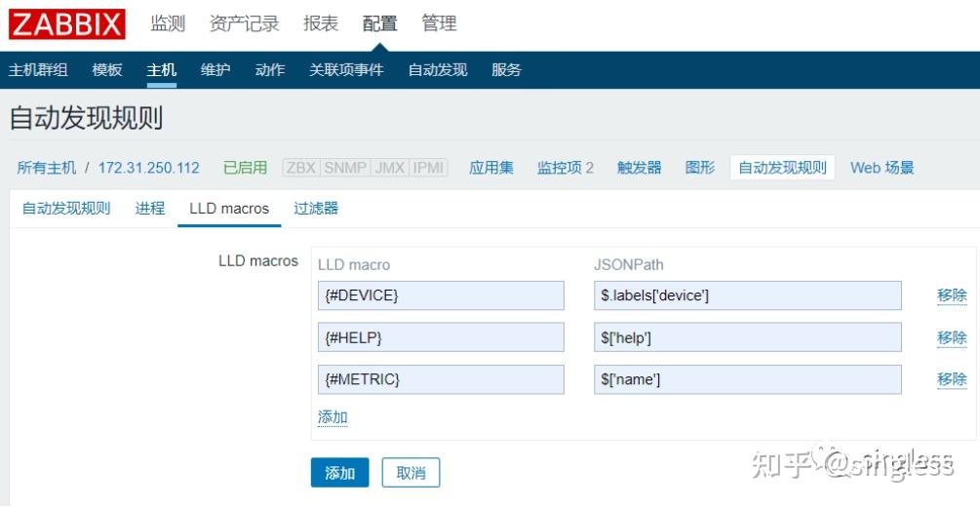
Task: Open the 报表 menu
Action: [x=321, y=23]
